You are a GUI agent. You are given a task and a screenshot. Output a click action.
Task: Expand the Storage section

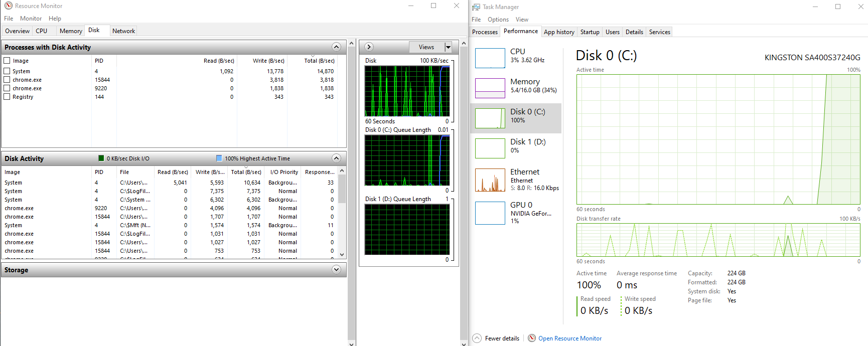pyautogui.click(x=336, y=270)
